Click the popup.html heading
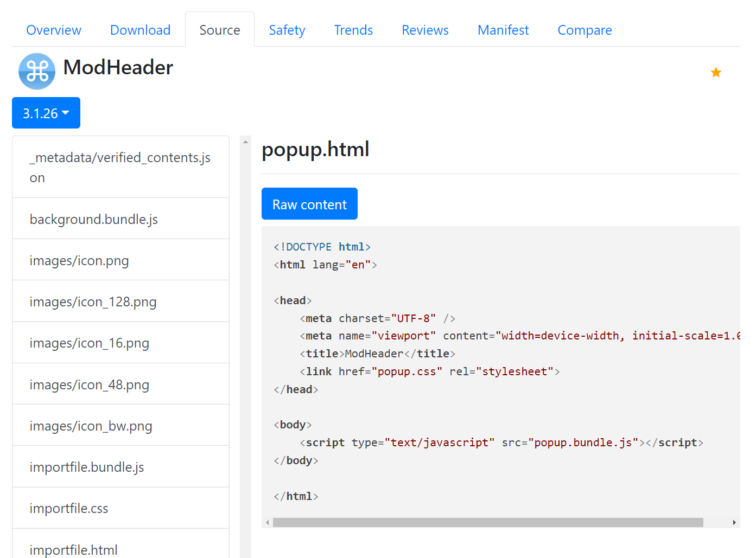The image size is (756, 558). coord(315,149)
